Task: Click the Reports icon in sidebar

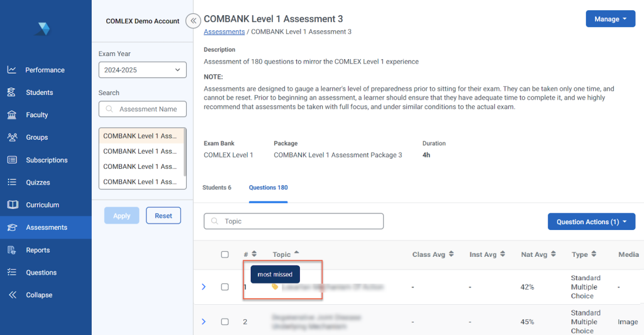Action: [x=12, y=250]
